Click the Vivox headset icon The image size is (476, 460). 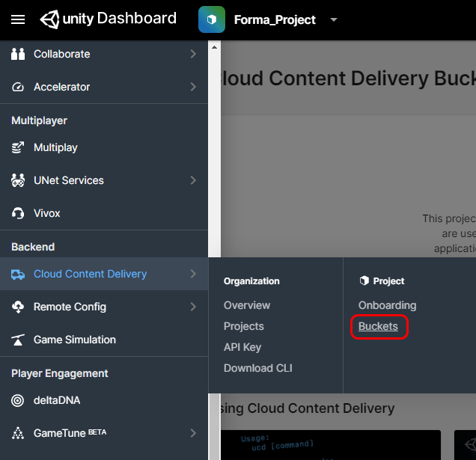tap(18, 213)
